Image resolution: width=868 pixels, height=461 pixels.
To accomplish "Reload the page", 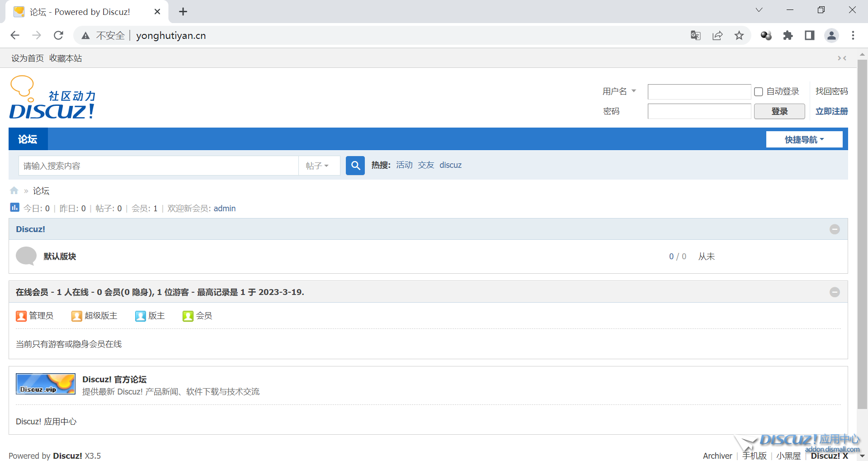I will pyautogui.click(x=58, y=35).
